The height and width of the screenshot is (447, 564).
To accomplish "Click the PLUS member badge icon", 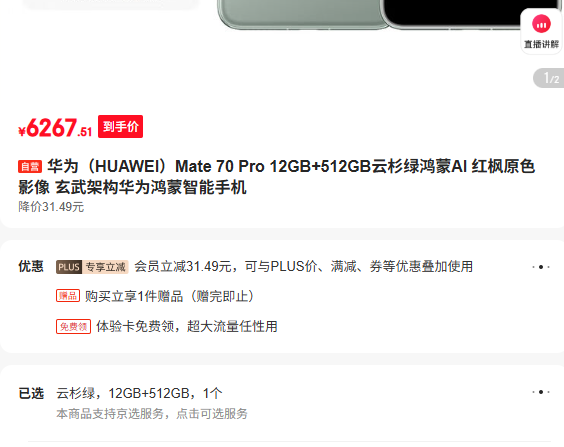I will [69, 267].
